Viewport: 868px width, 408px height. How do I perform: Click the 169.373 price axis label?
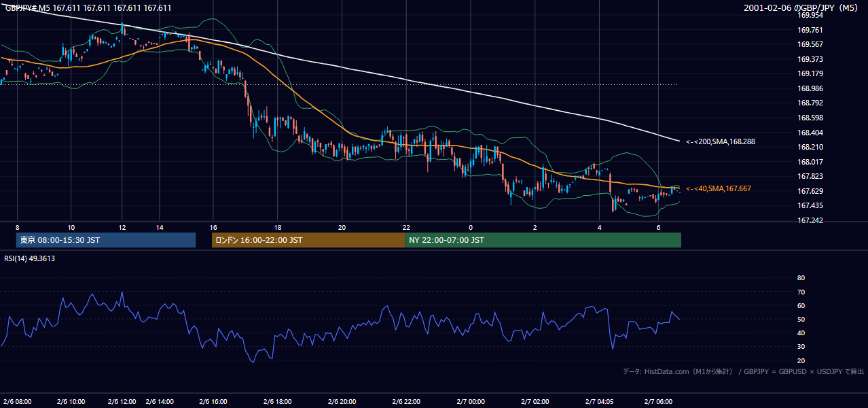point(810,59)
